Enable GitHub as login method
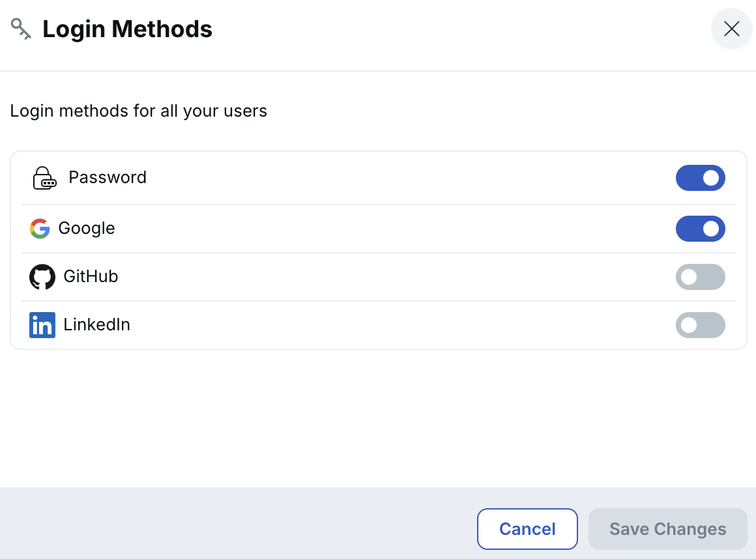 point(701,277)
